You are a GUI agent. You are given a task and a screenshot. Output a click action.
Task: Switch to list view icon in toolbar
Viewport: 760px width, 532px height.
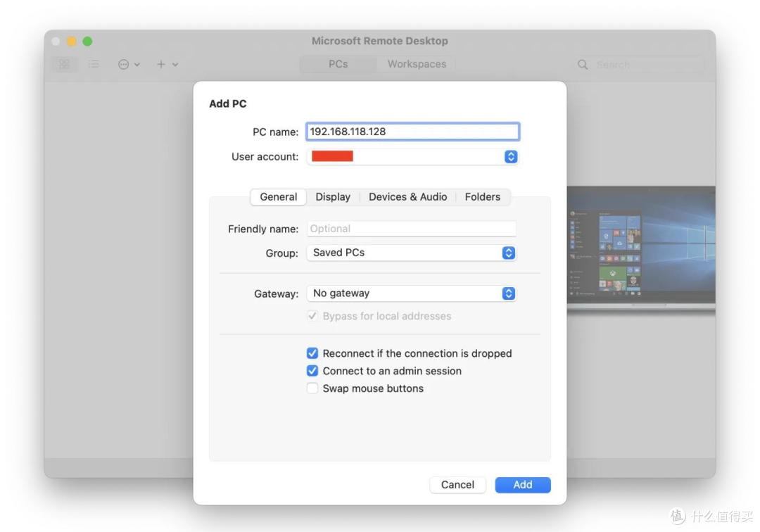click(94, 64)
